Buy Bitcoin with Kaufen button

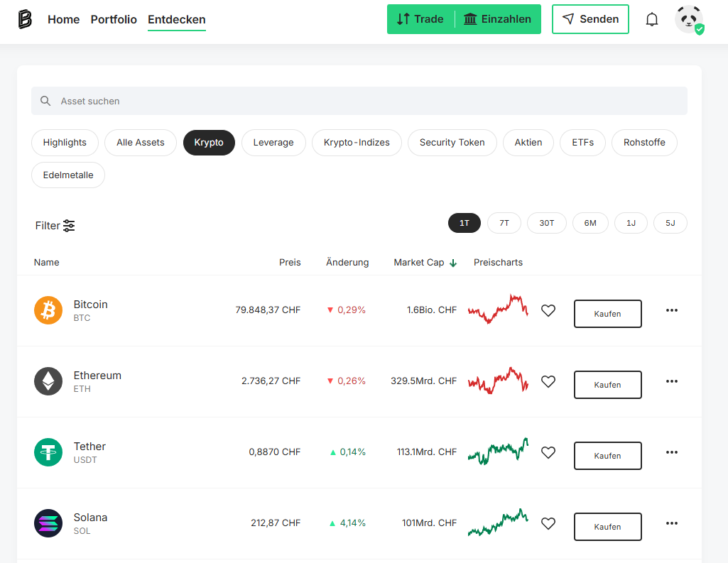pyautogui.click(x=608, y=314)
